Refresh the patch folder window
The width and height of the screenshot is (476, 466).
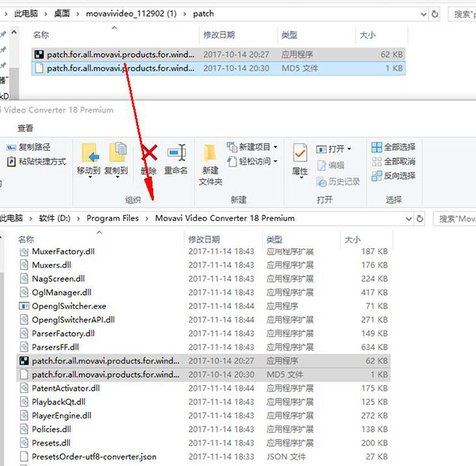tap(435, 14)
